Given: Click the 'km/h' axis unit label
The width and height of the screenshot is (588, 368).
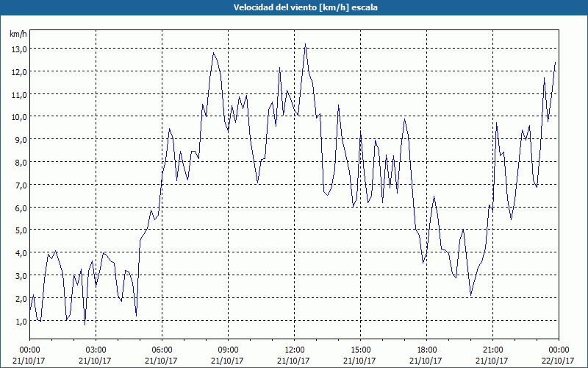Looking at the screenshot, I should 18,35.
